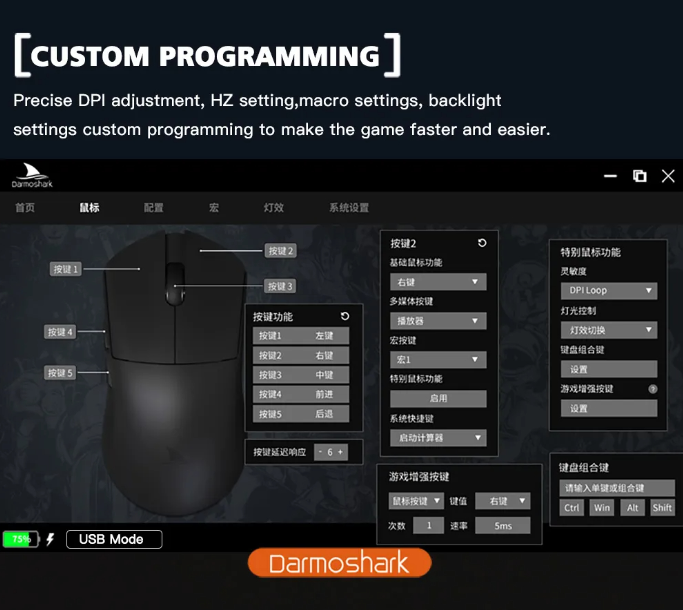The height and width of the screenshot is (610, 683).
Task: Select the 按键1 左键 row
Action: pyautogui.click(x=301, y=336)
